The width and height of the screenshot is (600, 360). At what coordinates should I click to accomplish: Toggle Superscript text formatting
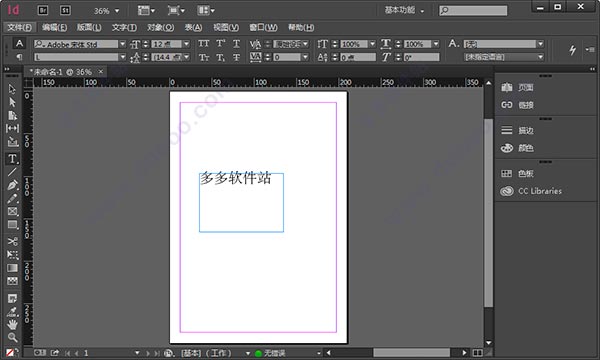pyautogui.click(x=220, y=44)
